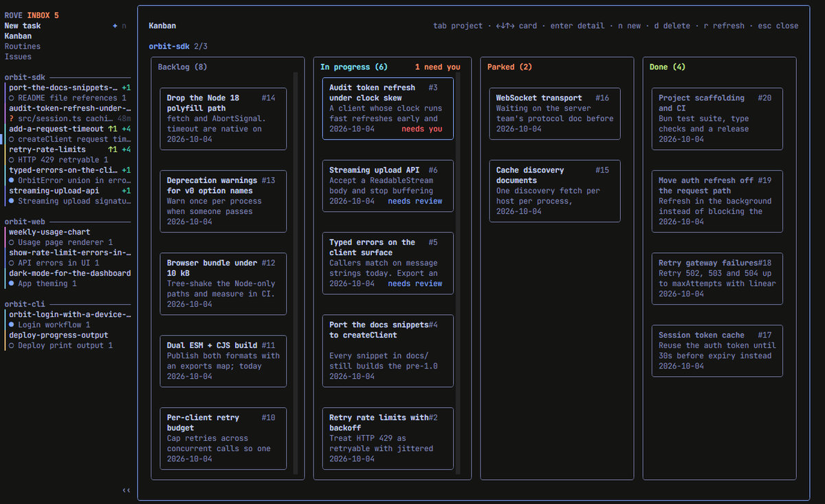This screenshot has height=504, width=825.
Task: Select the Project scaffolding and CI card
Action: (x=717, y=118)
